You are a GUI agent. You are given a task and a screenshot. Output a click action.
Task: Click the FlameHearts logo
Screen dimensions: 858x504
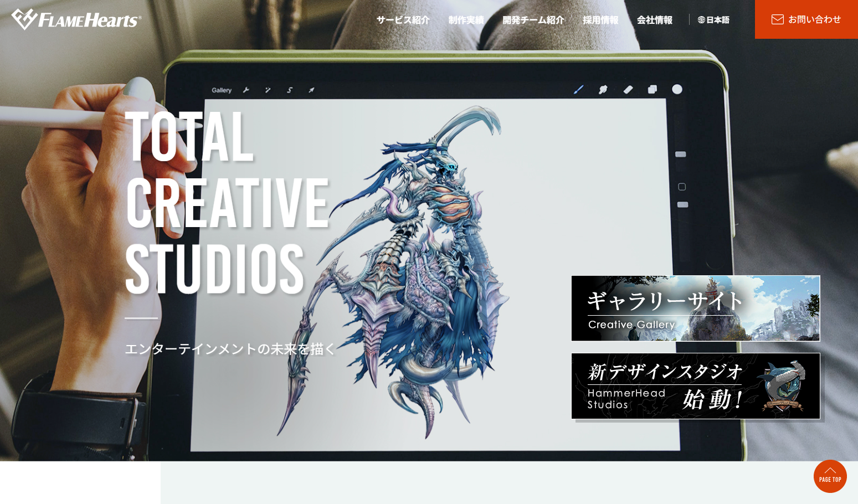coord(76,19)
